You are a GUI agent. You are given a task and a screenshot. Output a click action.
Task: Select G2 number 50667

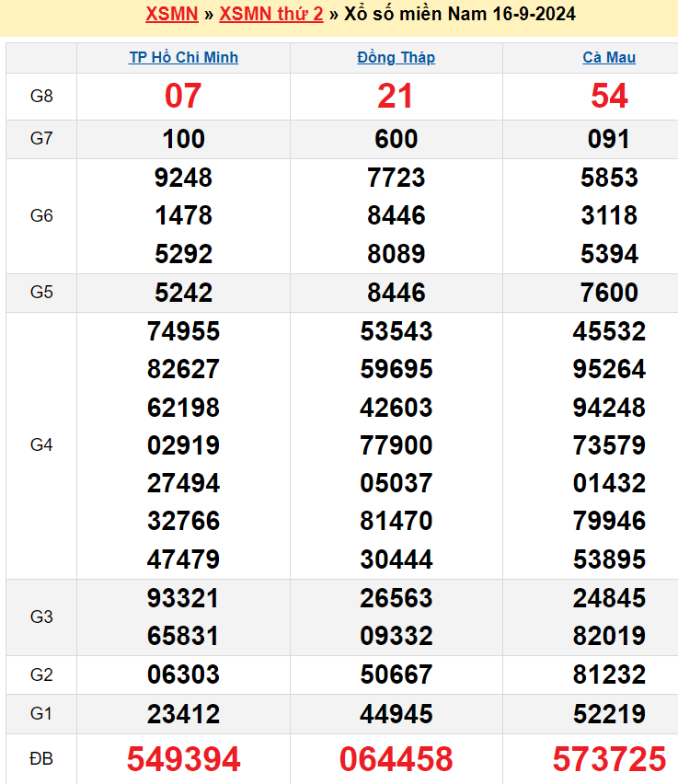pyautogui.click(x=396, y=675)
